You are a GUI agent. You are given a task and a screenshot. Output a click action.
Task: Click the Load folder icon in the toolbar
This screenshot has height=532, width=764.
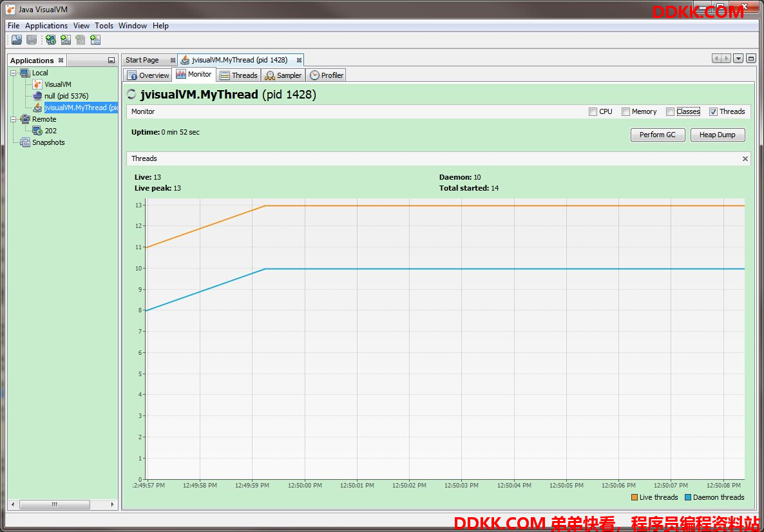(x=17, y=40)
